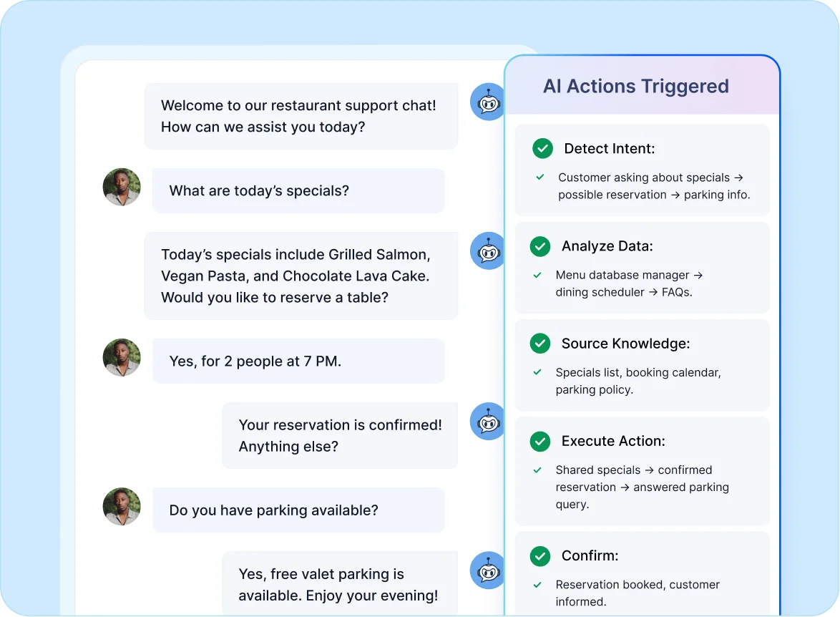Collapse the Detect Intent details

(x=642, y=170)
